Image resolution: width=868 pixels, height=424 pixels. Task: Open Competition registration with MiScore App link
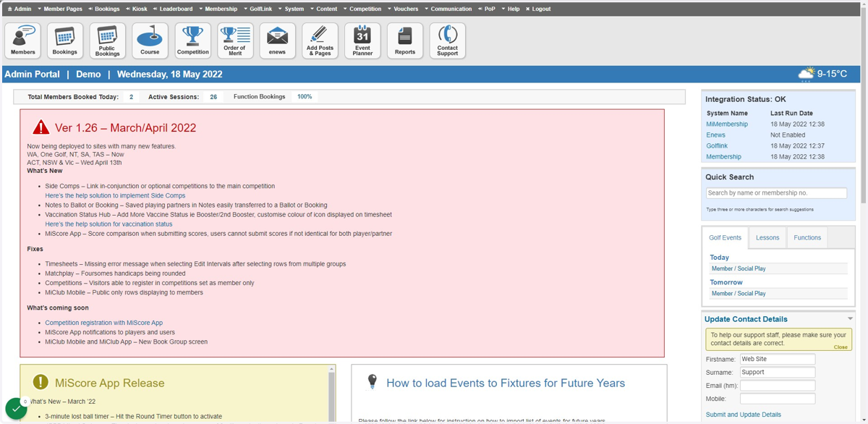click(103, 323)
